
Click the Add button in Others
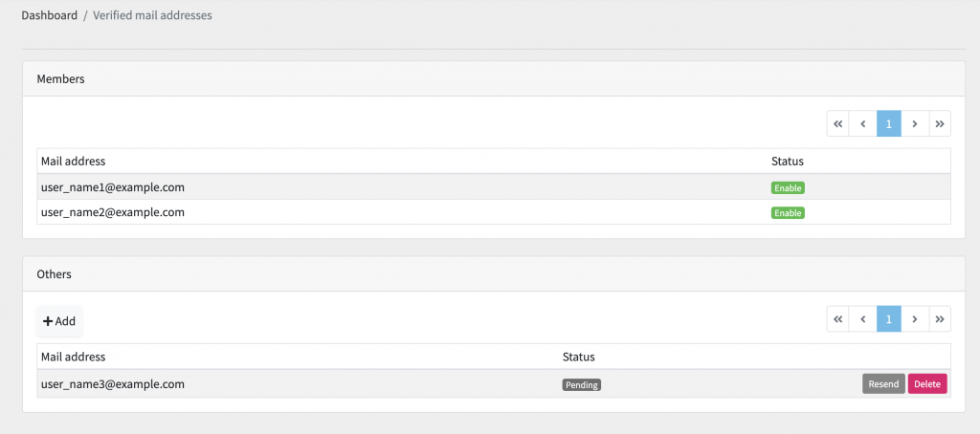(59, 321)
